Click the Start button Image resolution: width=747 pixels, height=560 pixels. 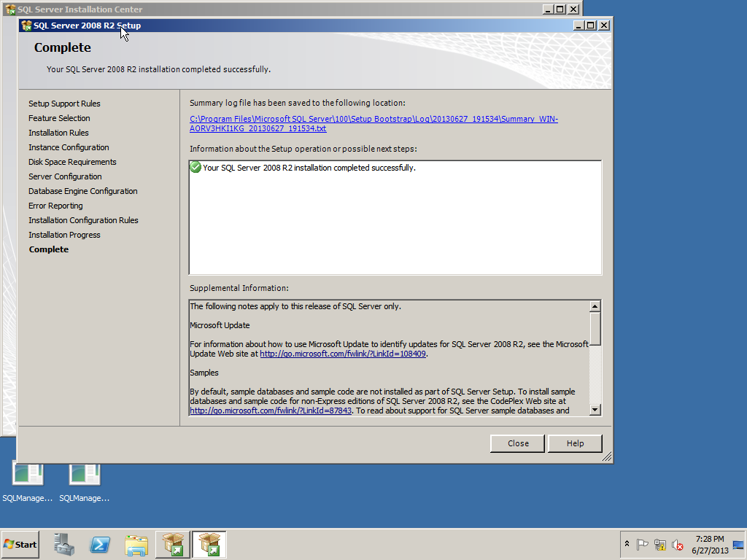[x=20, y=544]
